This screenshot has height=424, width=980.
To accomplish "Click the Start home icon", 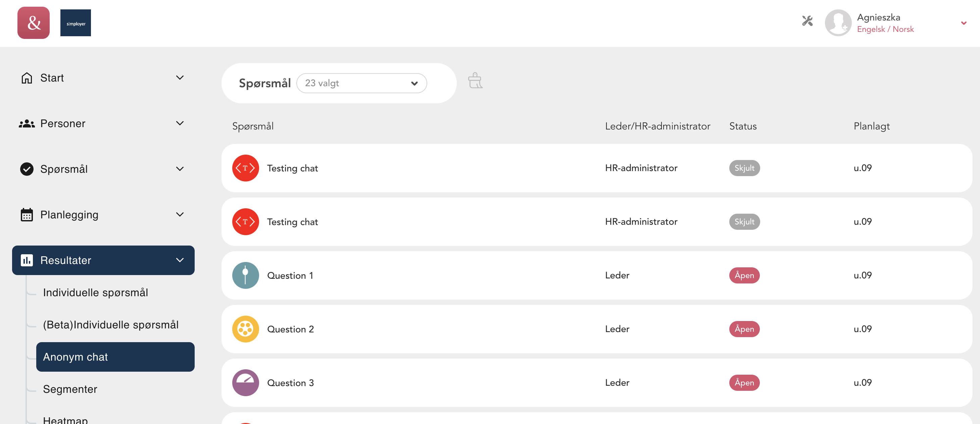I will (x=27, y=78).
